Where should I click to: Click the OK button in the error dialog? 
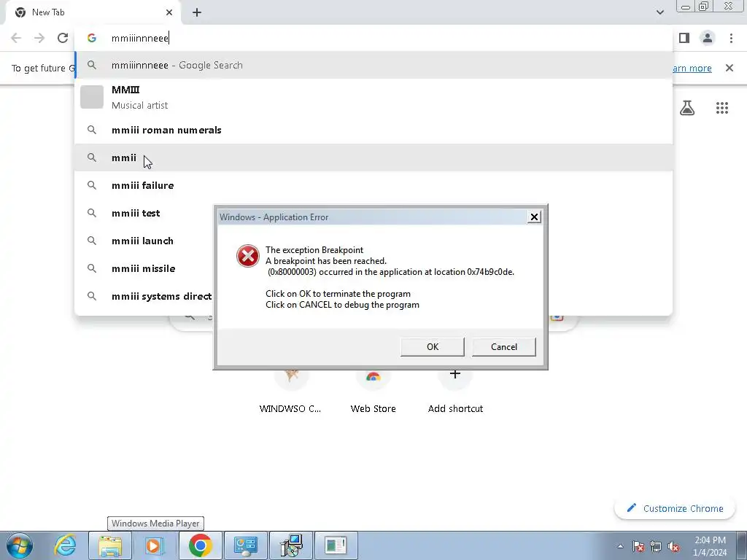432,346
